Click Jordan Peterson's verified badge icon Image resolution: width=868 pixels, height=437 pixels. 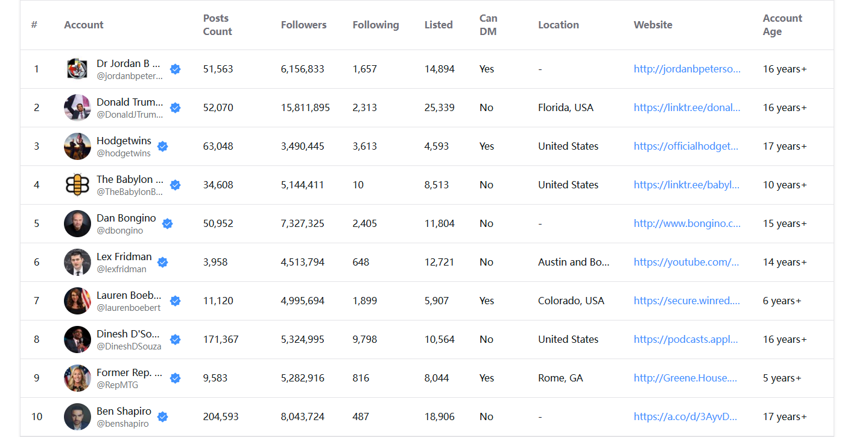(175, 69)
